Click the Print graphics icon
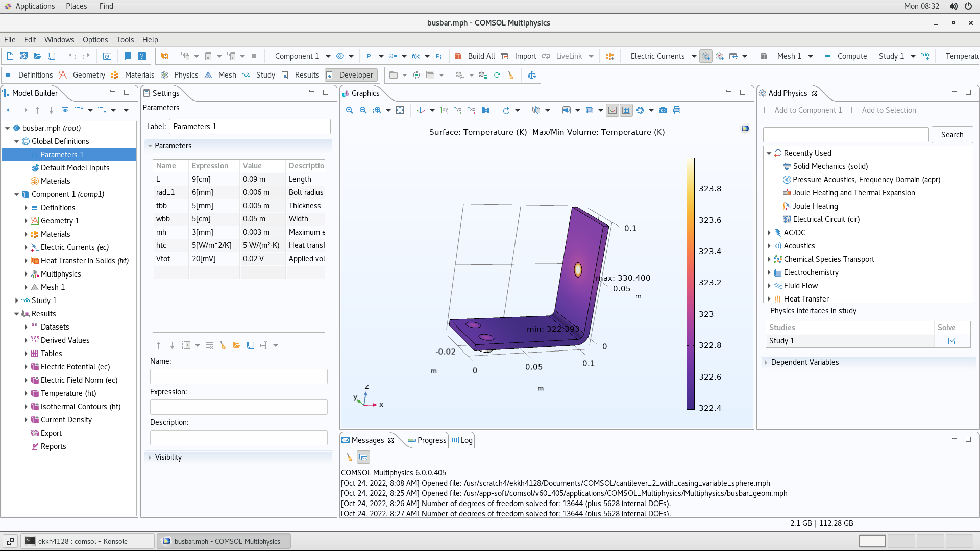Screen dimensions: 980x551 [677, 110]
